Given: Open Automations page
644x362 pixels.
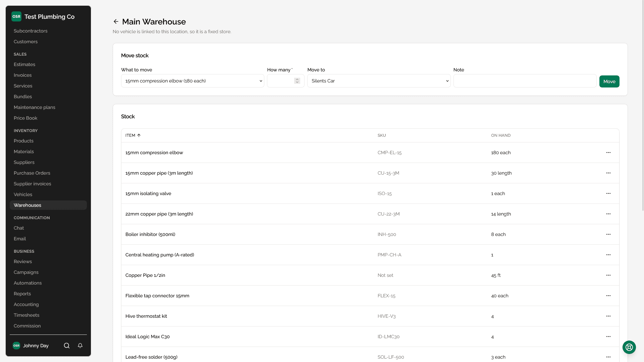Looking at the screenshot, I should click(x=28, y=283).
